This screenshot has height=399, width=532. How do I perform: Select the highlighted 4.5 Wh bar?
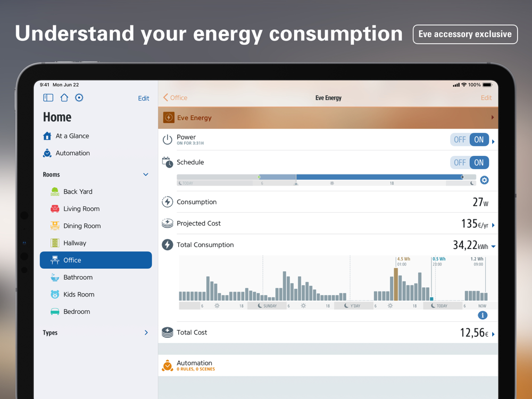click(x=396, y=284)
